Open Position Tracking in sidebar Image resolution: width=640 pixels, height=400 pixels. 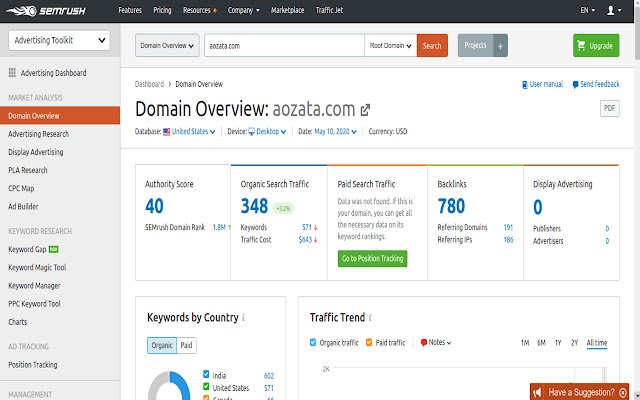point(33,365)
